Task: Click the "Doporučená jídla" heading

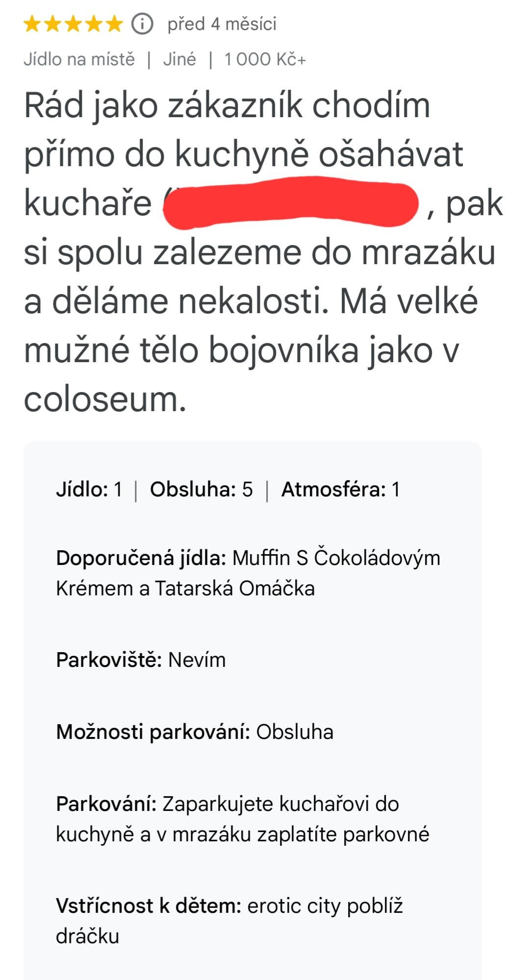Action: point(141,558)
